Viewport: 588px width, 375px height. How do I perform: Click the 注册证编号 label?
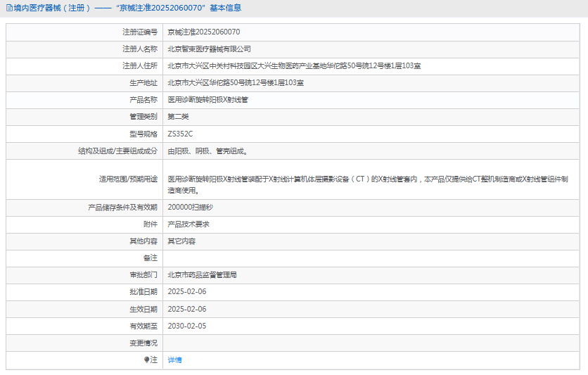pos(140,32)
